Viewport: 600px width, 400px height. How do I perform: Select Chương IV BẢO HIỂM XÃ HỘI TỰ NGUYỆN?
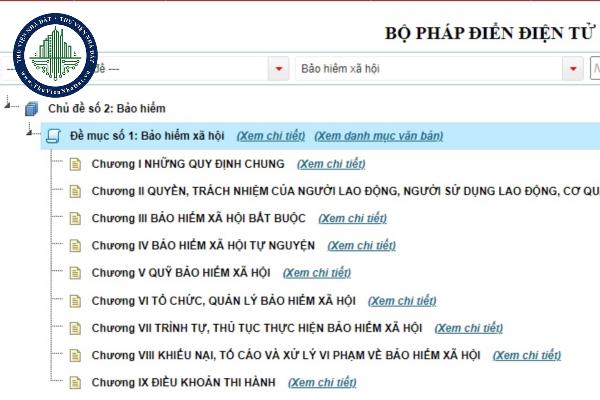(203, 246)
